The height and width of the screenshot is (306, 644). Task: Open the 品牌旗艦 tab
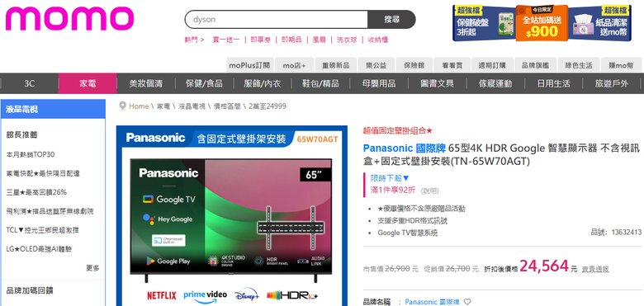tap(536, 65)
